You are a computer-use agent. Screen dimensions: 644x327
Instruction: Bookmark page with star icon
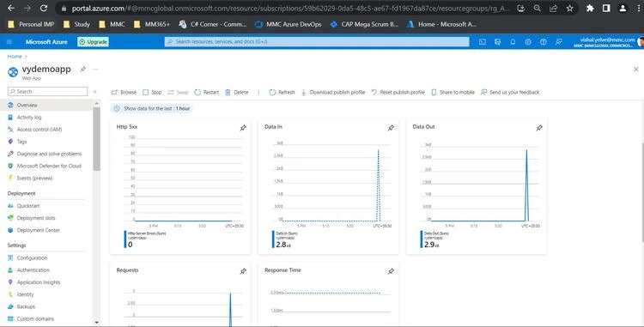point(569,9)
